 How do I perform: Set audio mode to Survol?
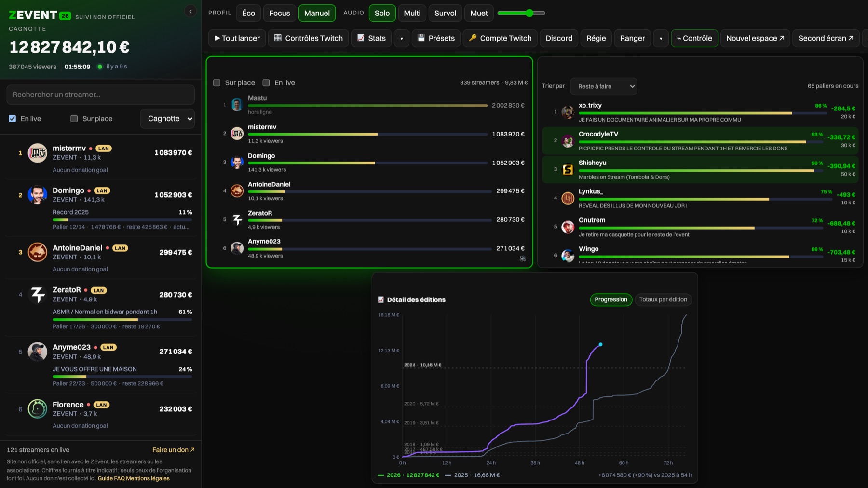pos(445,13)
